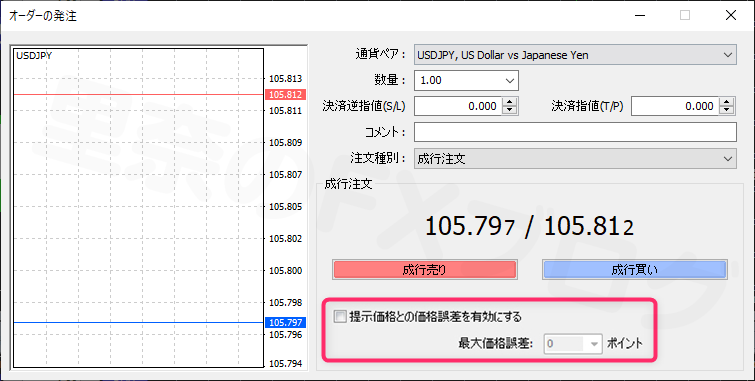This screenshot has width=755, height=381.
Task: Focus the 決済逆指値(S/L) input field
Action: tap(458, 106)
